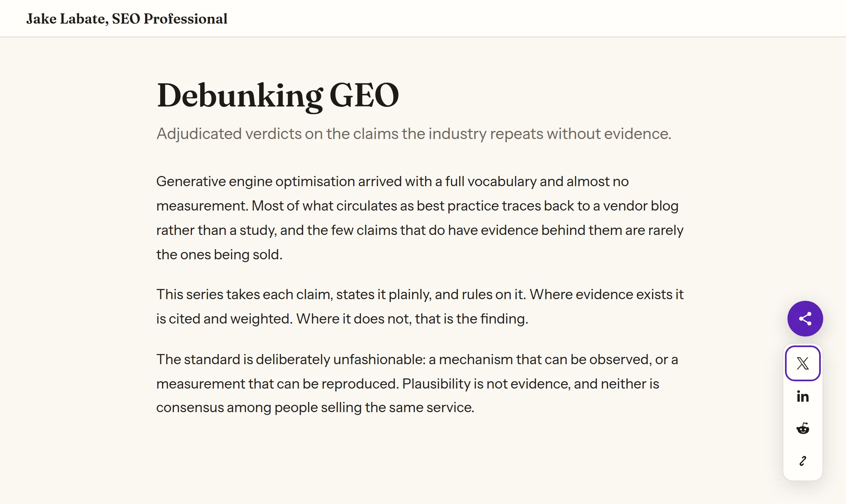Click paragraph beginning 'This series takes'
846x504 pixels.
[420, 306]
